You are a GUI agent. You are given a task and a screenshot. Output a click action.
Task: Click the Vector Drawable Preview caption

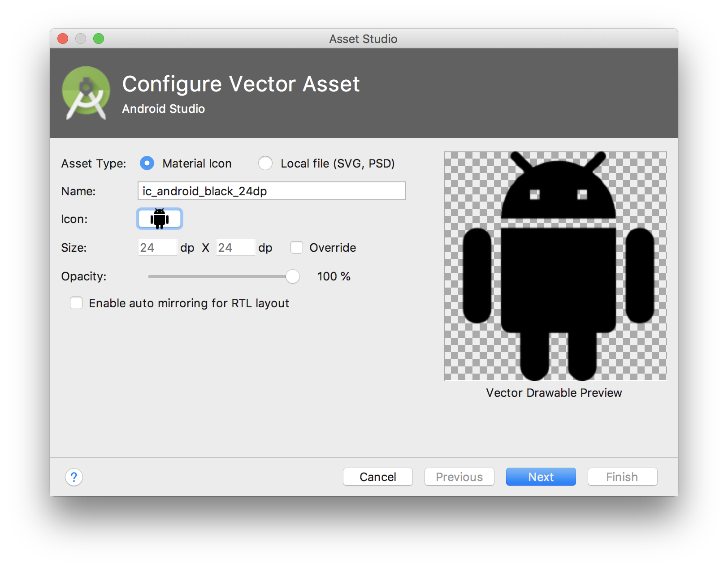tap(554, 393)
